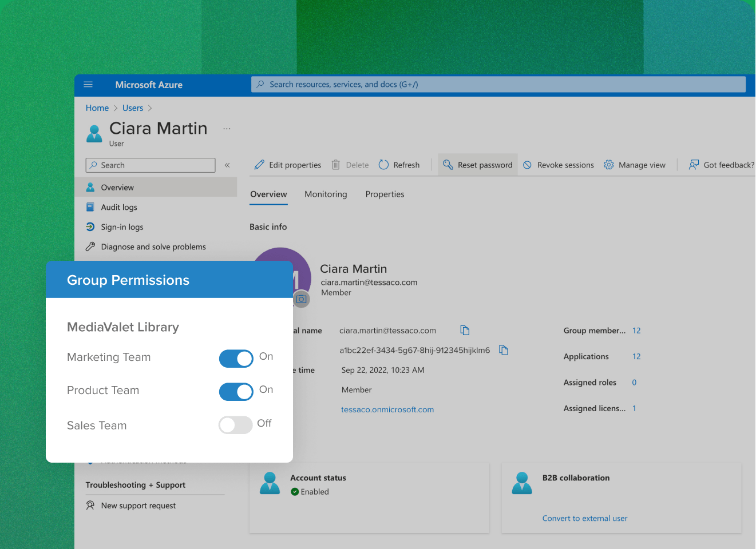Click the Manage view gear icon
The width and height of the screenshot is (756, 549).
(x=609, y=165)
